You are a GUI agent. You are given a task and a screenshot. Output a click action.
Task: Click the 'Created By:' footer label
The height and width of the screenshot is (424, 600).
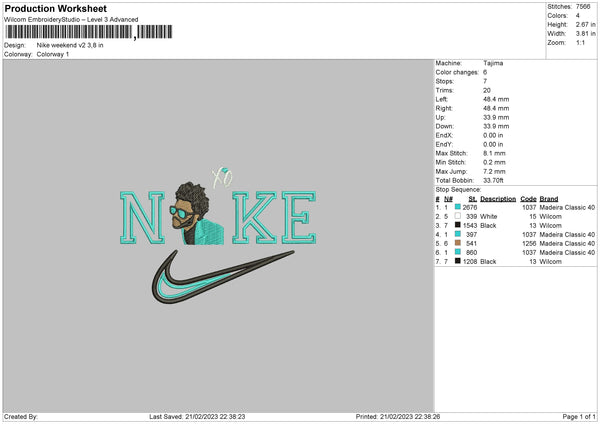21,417
